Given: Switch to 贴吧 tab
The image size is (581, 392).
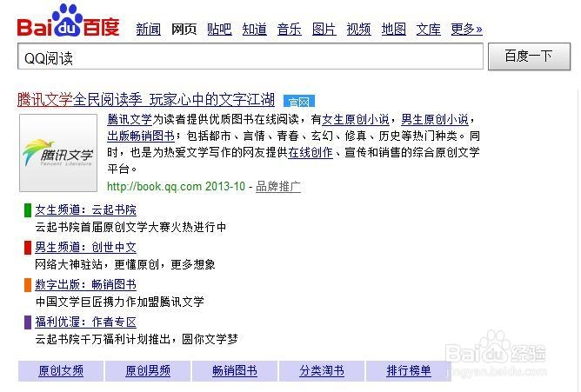Looking at the screenshot, I should point(219,29).
